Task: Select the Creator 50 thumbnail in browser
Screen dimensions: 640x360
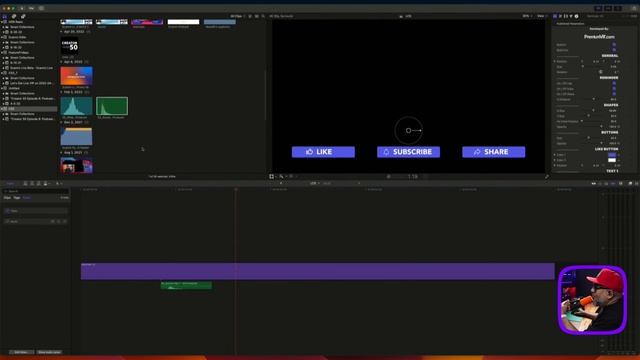Action: tap(69, 46)
